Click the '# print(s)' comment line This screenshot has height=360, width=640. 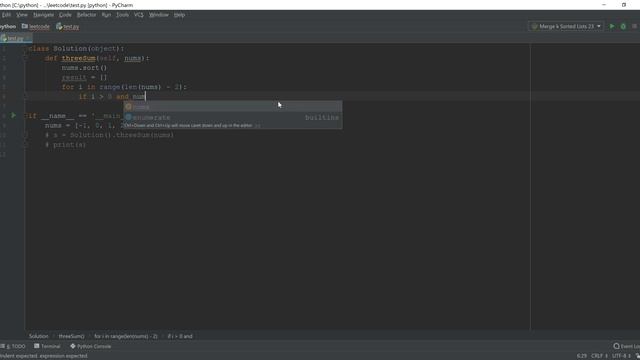(x=65, y=145)
